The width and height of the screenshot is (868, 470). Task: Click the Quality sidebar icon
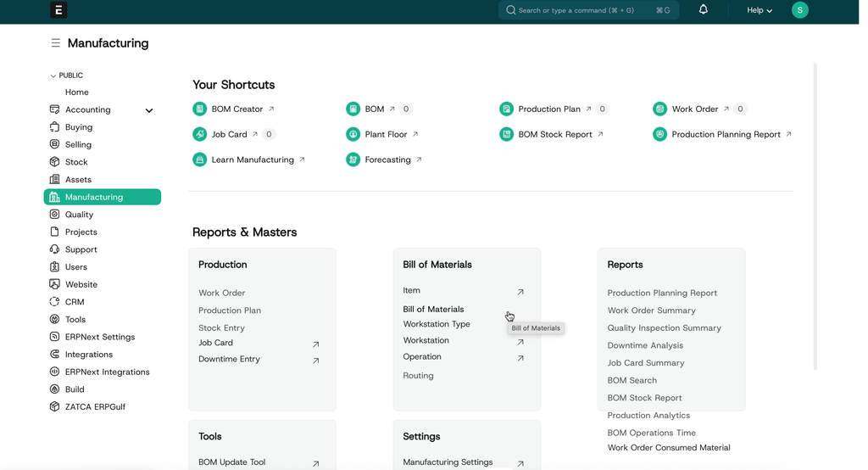point(54,214)
